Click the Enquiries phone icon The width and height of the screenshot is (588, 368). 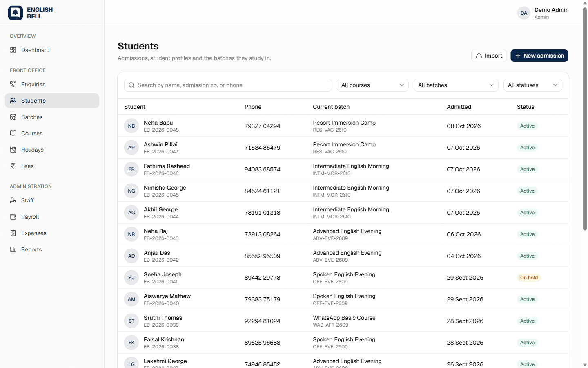point(13,84)
